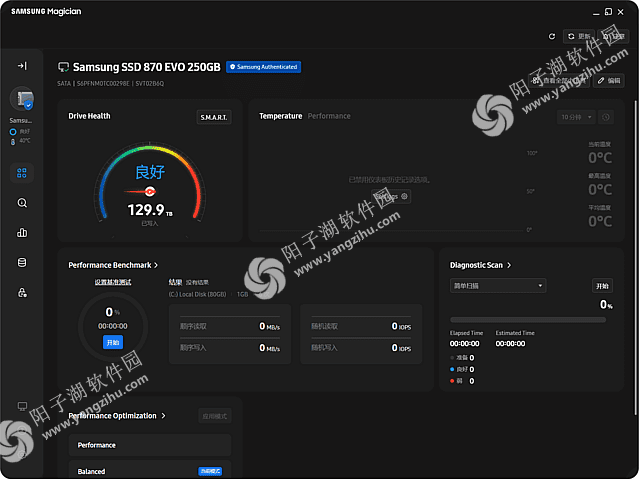
Task: Click the 随机写入 0 IOPS row
Action: point(361,348)
